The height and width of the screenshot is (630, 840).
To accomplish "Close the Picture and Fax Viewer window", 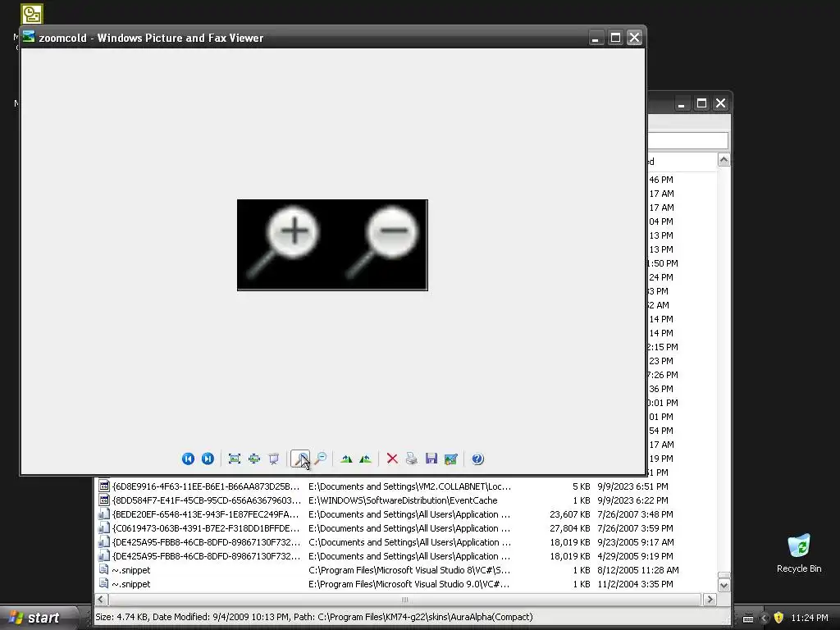I will [x=634, y=38].
